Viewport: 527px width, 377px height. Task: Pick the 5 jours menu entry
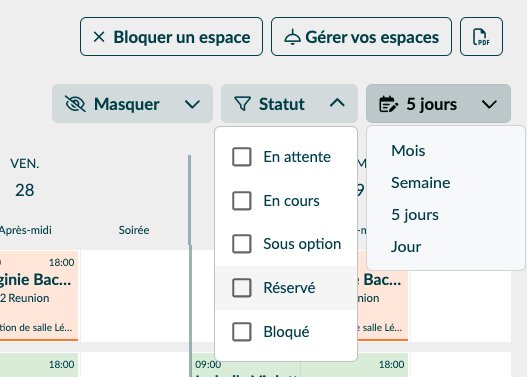415,215
